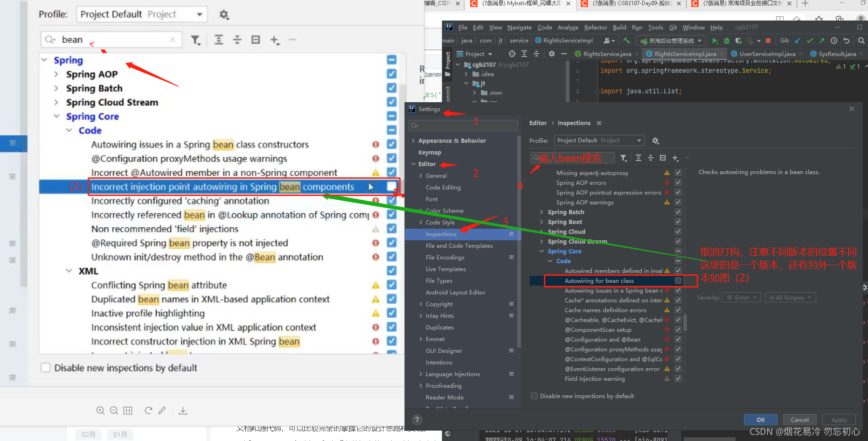Image resolution: width=868 pixels, height=441 pixels.
Task: Click the Project panel locate (crosshair) icon
Action: [512, 54]
